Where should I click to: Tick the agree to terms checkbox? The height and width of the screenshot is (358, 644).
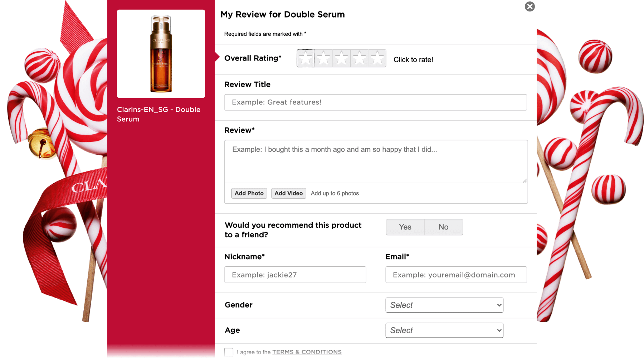coord(229,352)
